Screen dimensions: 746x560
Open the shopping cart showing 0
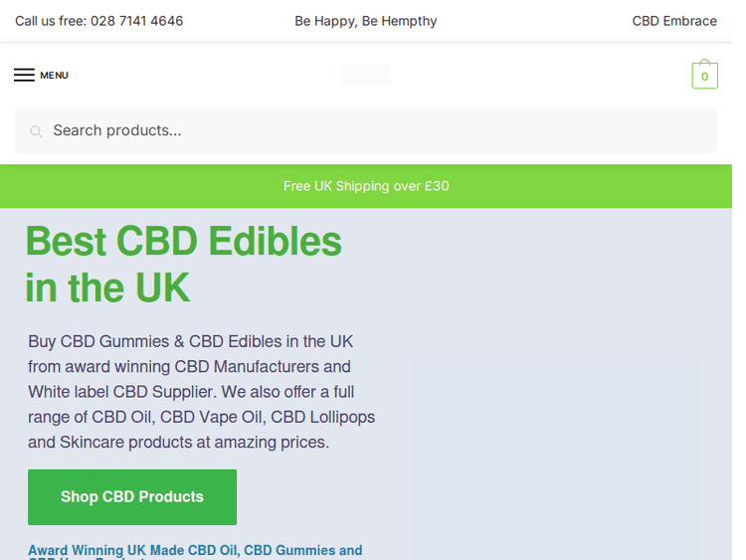point(704,76)
